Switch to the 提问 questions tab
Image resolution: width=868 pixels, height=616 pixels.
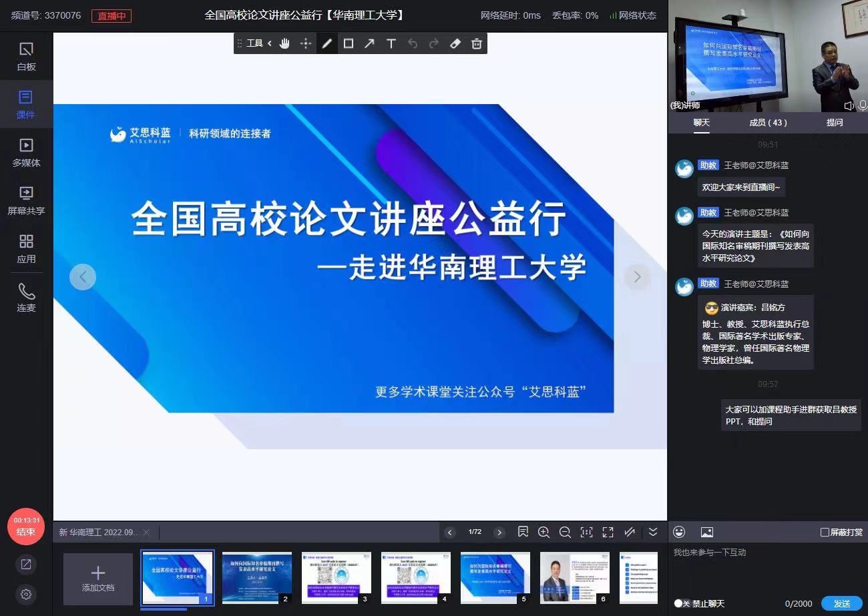(x=835, y=123)
